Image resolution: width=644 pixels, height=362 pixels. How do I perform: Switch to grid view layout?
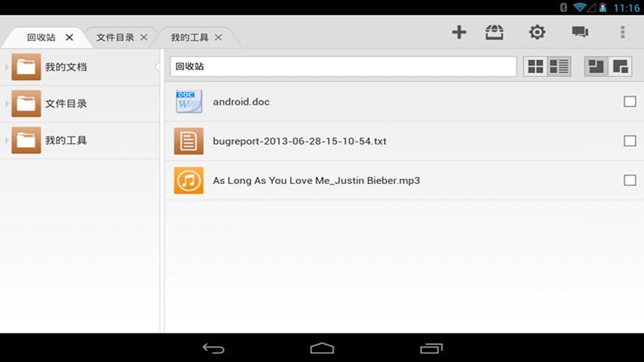(x=535, y=66)
